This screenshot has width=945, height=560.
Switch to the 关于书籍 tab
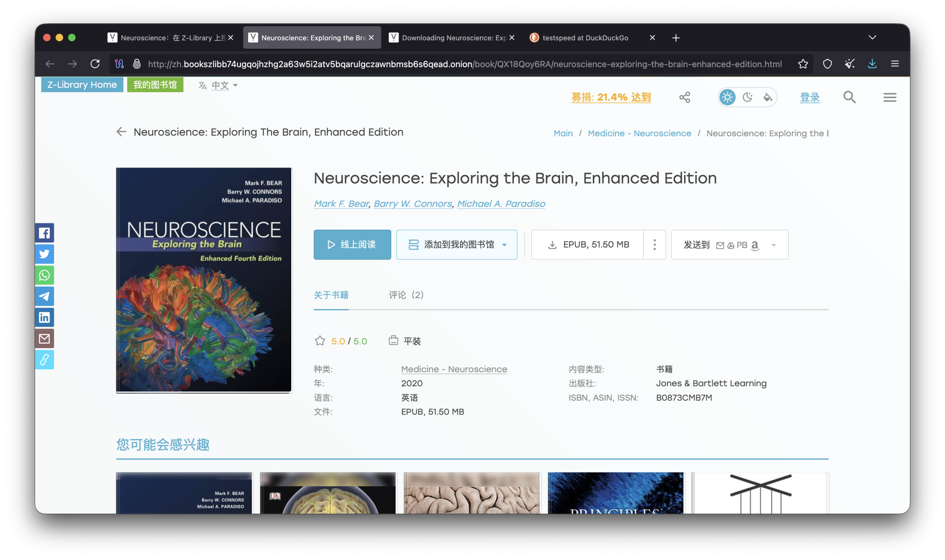tap(331, 295)
